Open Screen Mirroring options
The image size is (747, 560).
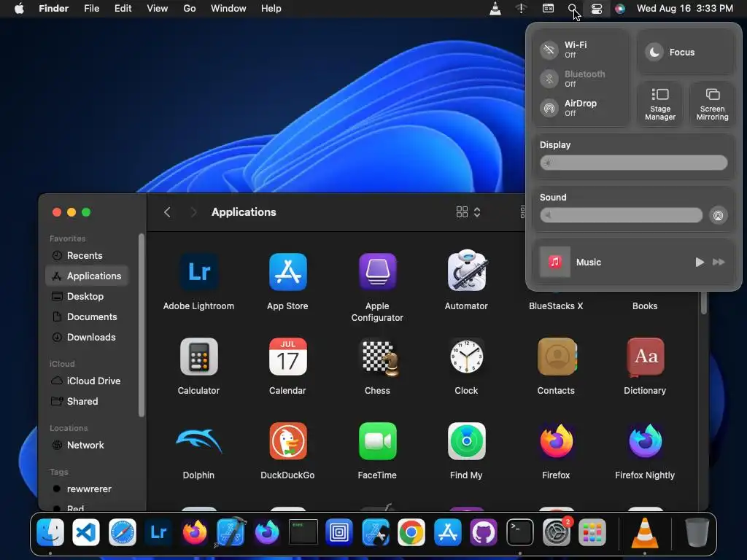point(712,104)
